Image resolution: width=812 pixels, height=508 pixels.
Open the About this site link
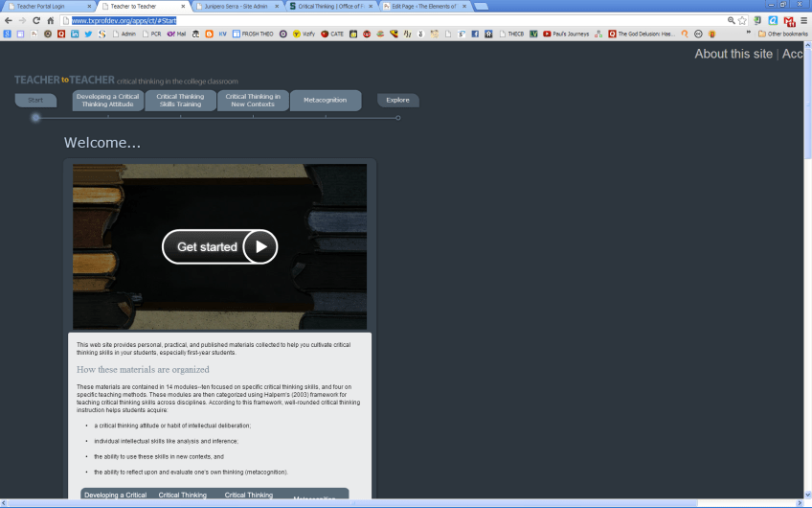733,54
